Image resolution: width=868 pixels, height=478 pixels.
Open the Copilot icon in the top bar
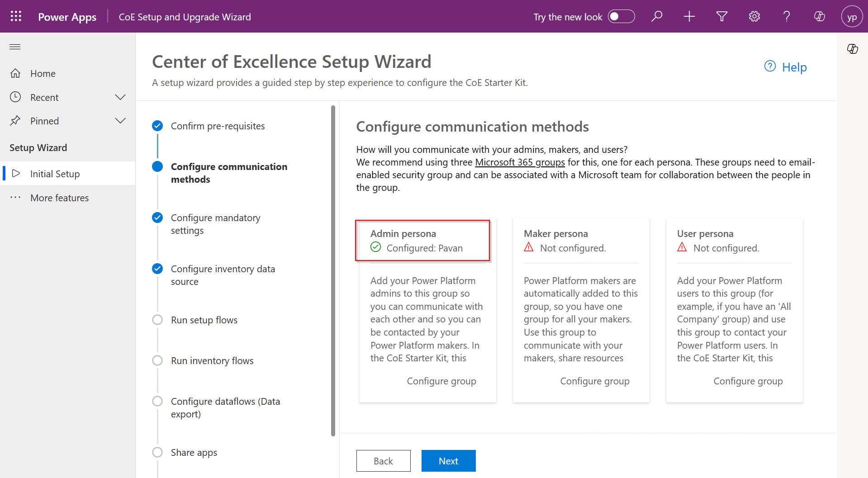[x=819, y=16]
